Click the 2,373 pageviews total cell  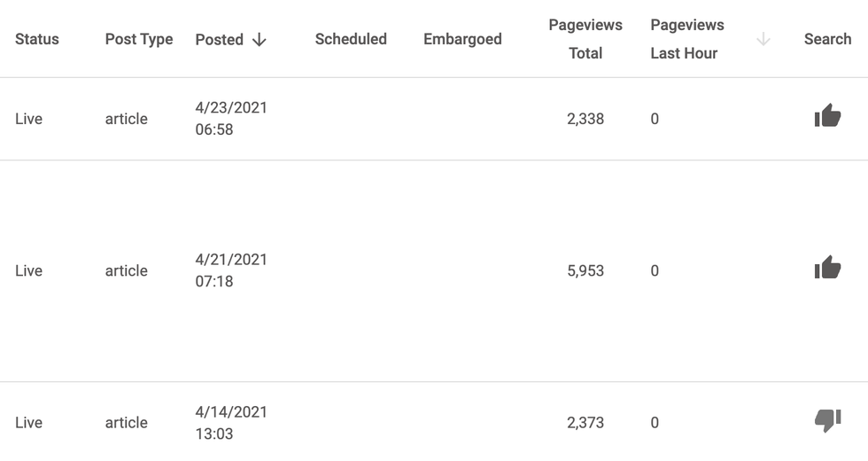(585, 423)
